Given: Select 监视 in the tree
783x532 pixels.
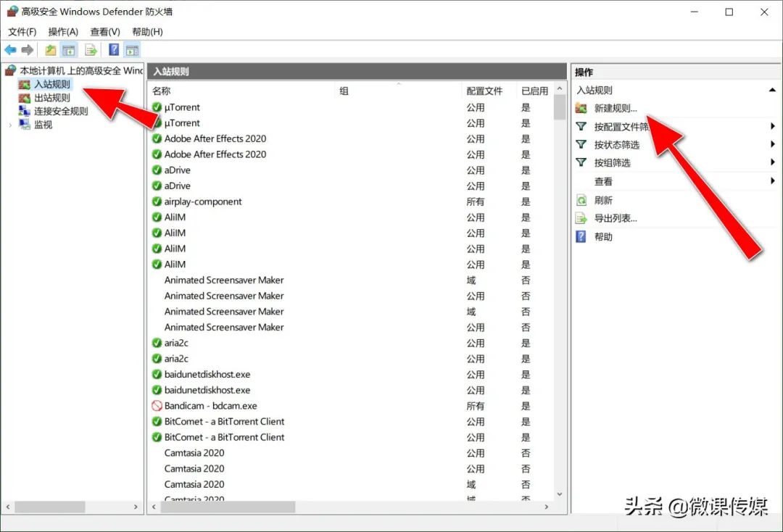Looking at the screenshot, I should tap(43, 124).
